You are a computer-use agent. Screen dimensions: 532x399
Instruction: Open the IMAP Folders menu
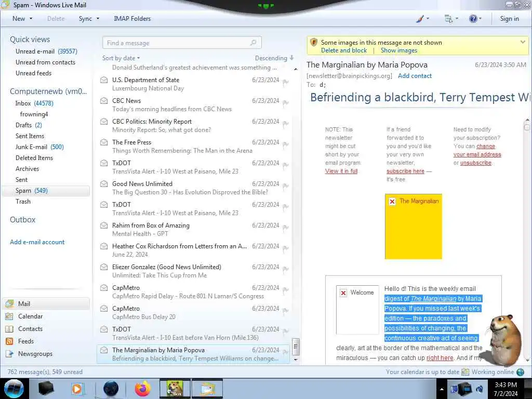tap(132, 19)
